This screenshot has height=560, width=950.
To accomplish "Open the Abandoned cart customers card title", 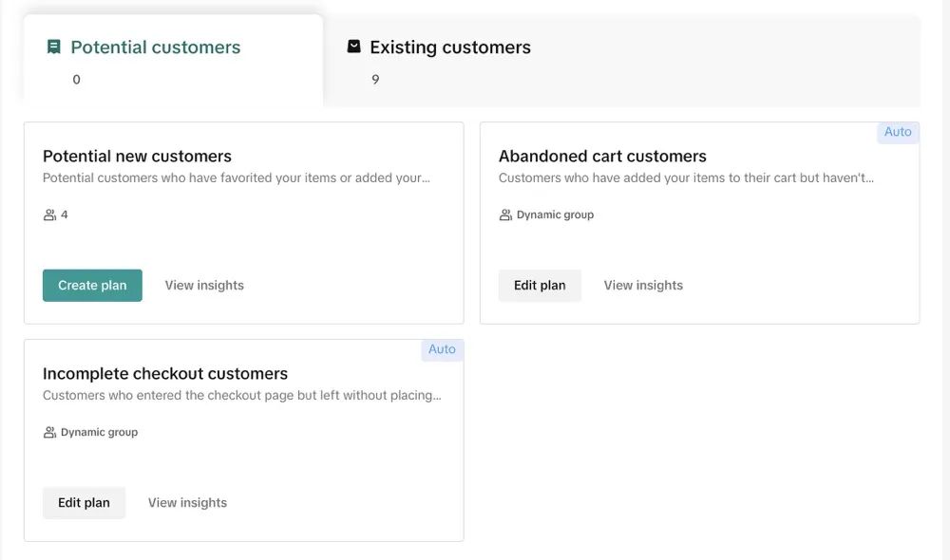I will [x=602, y=157].
